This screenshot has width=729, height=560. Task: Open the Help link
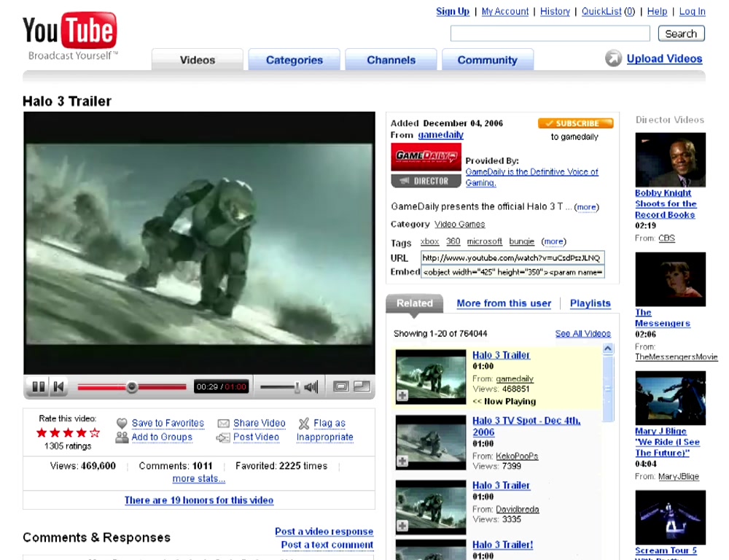[657, 11]
